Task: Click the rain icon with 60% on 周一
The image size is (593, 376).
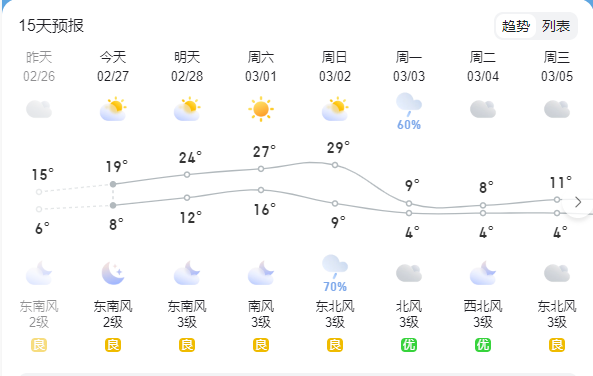Action: pos(409,111)
